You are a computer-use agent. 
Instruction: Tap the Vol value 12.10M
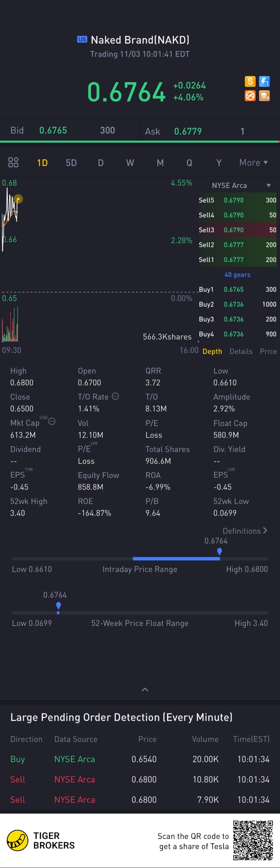[x=90, y=435]
